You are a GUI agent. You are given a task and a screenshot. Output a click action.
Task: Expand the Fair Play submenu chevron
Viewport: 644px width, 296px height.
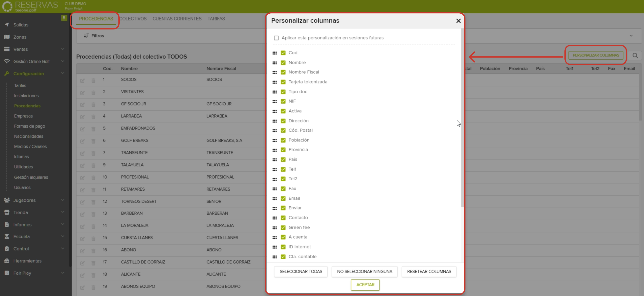[x=63, y=273]
